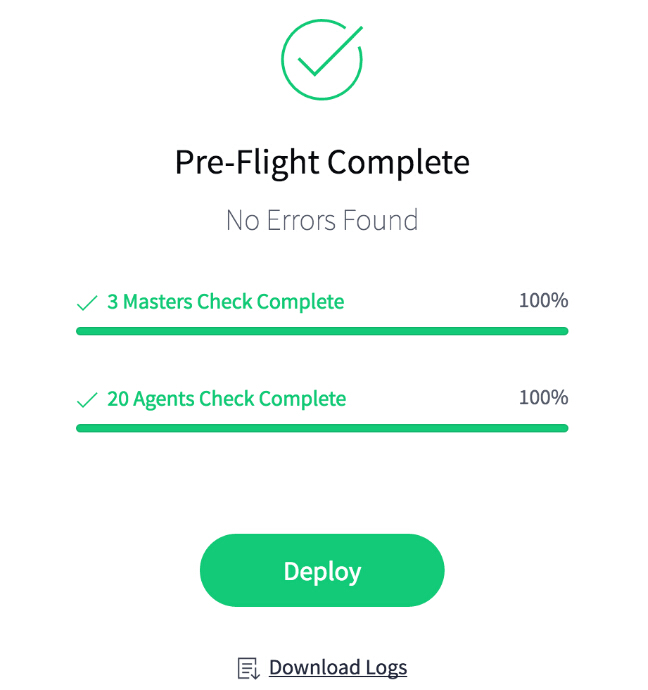
Task: Click the checkmark beside 20 Agents Check
Action: [87, 400]
